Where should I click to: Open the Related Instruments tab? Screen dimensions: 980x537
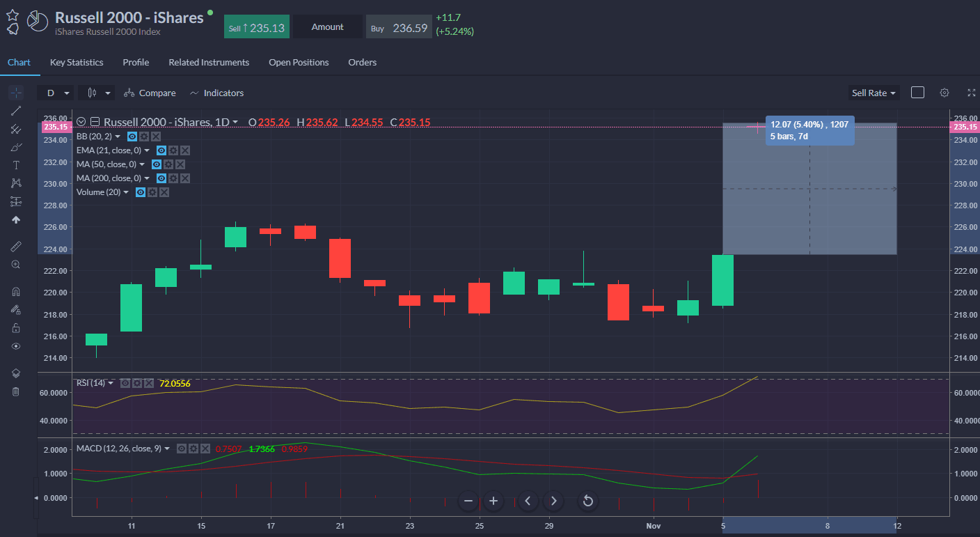[x=209, y=62]
